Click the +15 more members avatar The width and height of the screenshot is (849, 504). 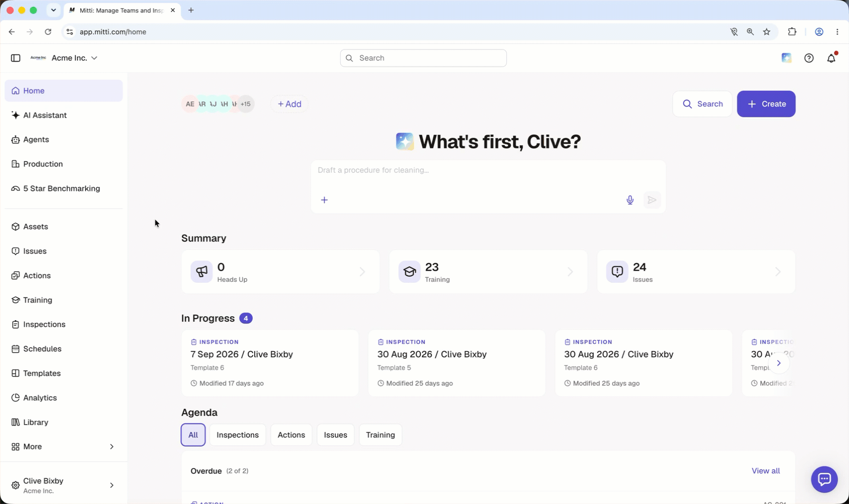pyautogui.click(x=246, y=104)
